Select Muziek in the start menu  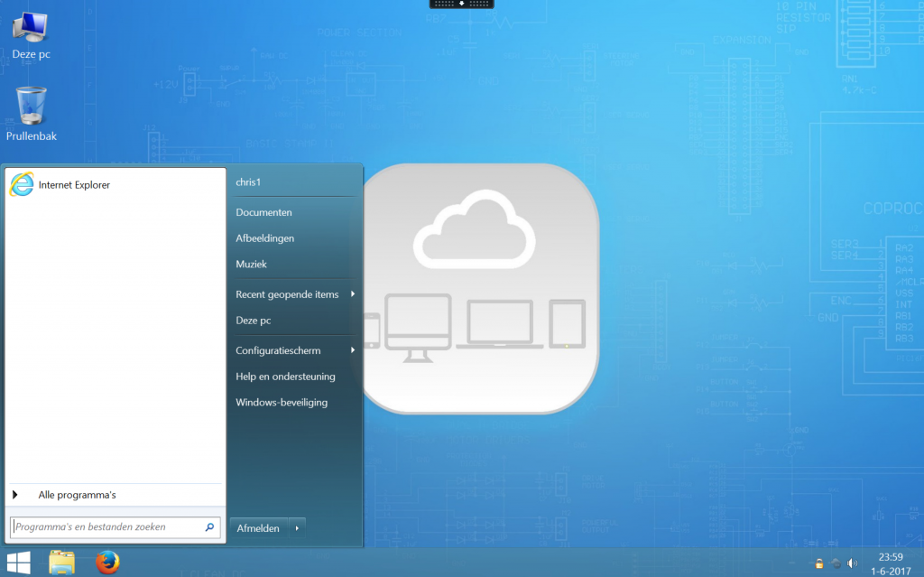(250, 265)
